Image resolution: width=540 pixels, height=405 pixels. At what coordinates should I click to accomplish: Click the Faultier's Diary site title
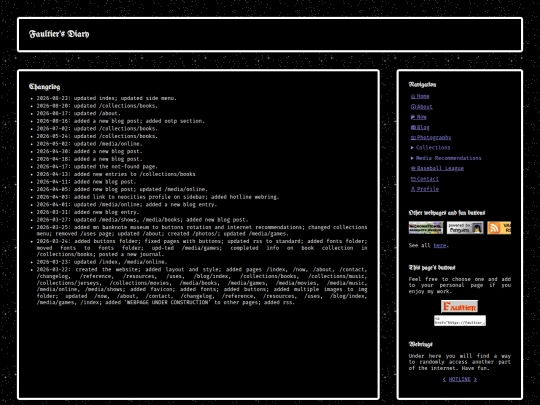point(59,34)
